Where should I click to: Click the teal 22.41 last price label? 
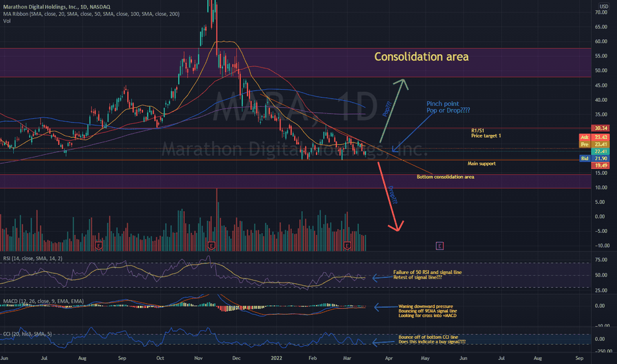click(600, 152)
